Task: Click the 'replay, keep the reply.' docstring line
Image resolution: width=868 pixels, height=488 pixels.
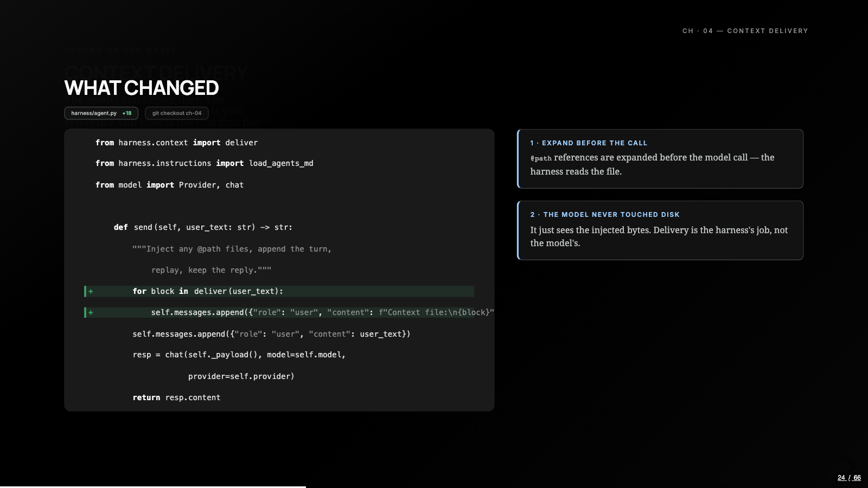Action: pyautogui.click(x=211, y=270)
